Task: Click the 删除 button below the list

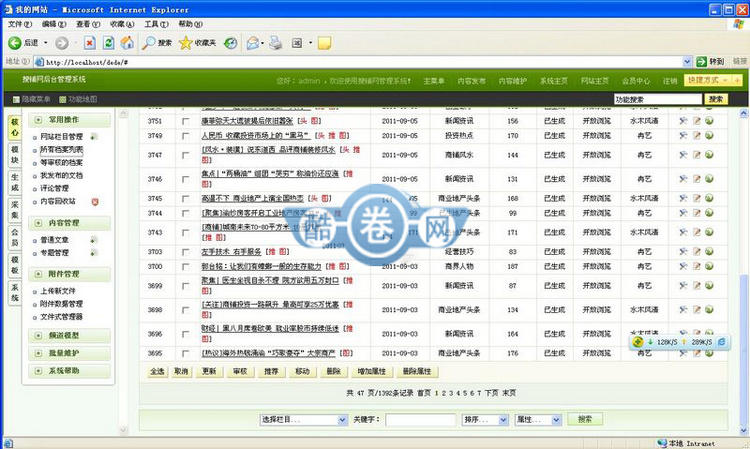Action: (x=333, y=371)
